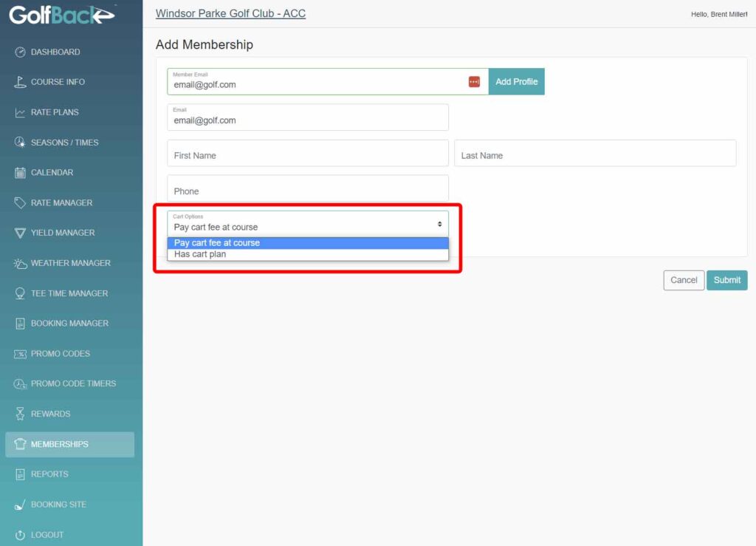Click the red password manager icon in Member Email
Screen dimensions: 756x546
pyautogui.click(x=474, y=81)
